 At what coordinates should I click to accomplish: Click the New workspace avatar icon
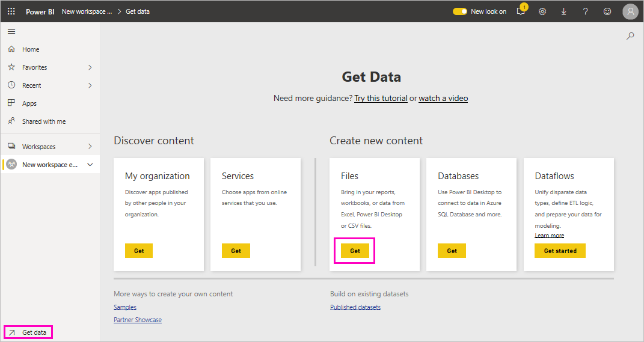click(x=11, y=164)
